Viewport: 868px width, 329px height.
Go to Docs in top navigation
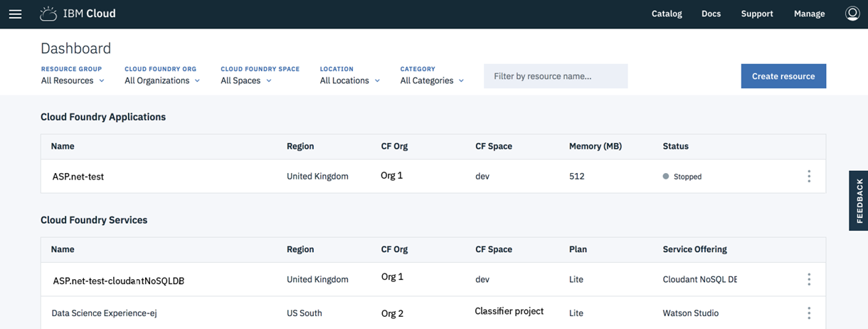[711, 14]
